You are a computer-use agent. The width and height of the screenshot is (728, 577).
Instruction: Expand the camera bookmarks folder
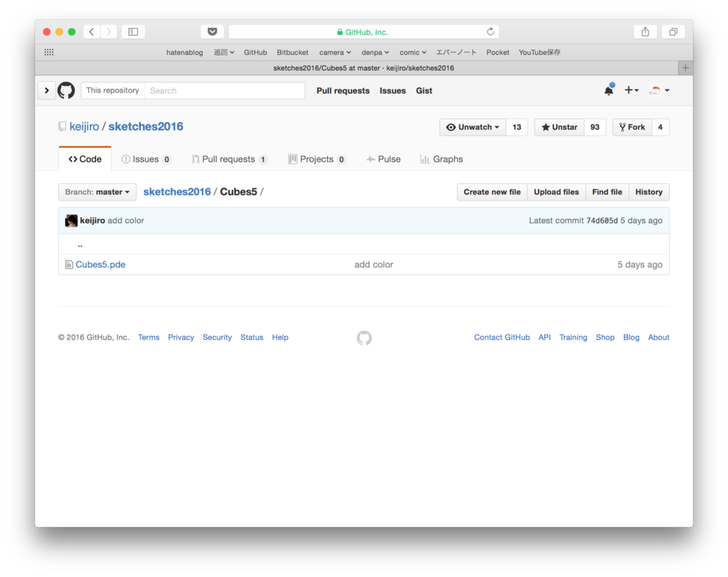(x=335, y=53)
